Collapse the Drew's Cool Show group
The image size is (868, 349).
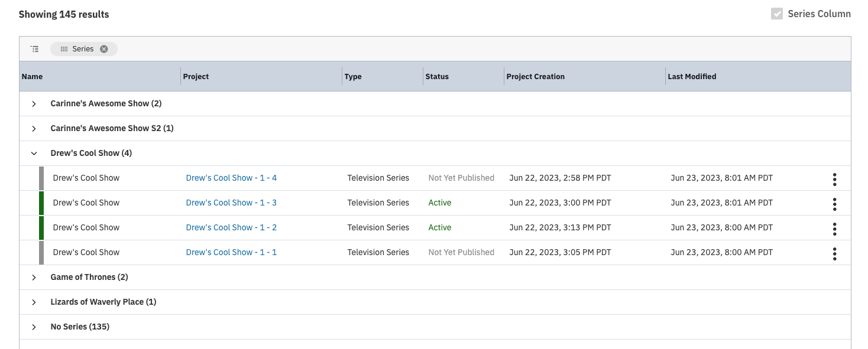tap(34, 154)
